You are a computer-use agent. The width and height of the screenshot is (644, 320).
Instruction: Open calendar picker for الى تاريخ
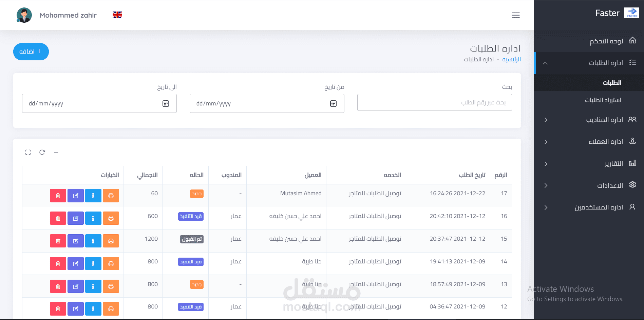[x=166, y=103]
